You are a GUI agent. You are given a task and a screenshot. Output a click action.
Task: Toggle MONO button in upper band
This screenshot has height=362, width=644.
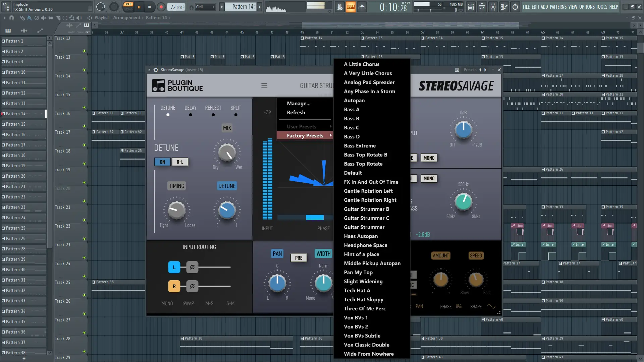tap(429, 158)
